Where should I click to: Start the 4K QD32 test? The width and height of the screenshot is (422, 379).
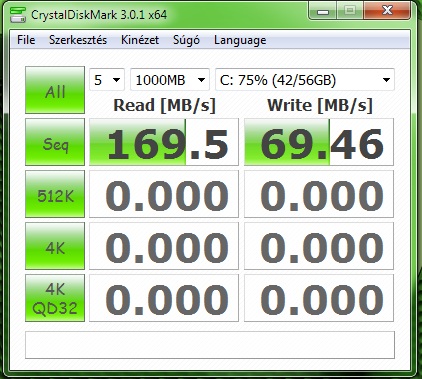coord(55,298)
